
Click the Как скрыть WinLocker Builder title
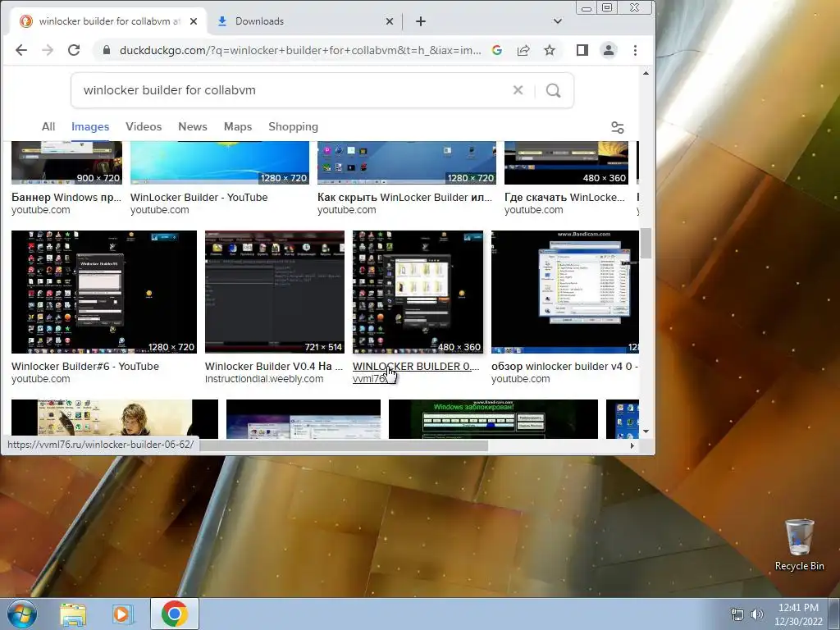(404, 197)
